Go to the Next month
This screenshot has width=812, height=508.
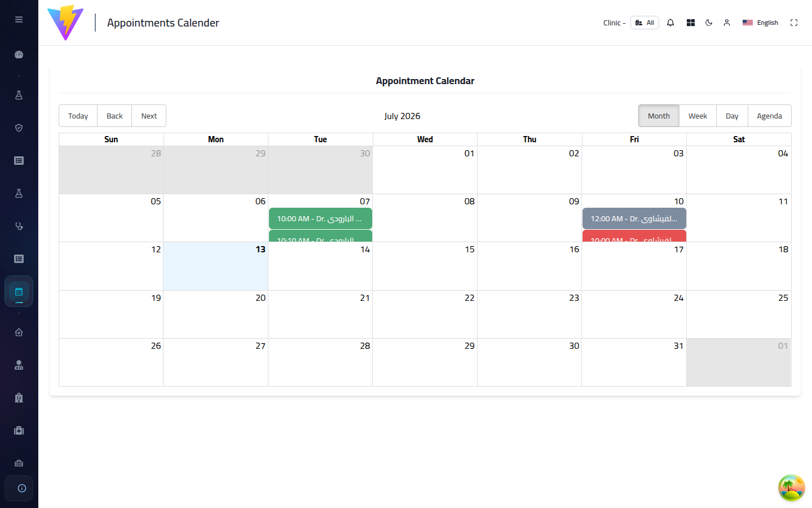pos(149,116)
